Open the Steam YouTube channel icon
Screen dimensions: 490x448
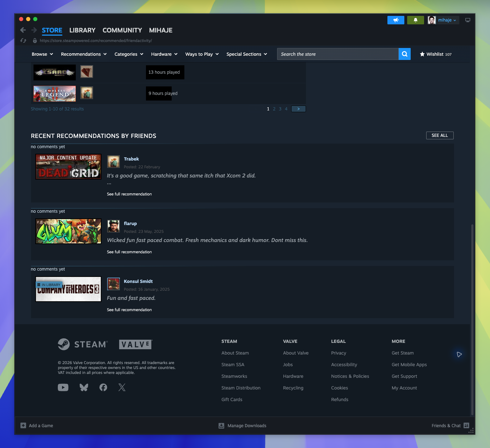click(63, 387)
